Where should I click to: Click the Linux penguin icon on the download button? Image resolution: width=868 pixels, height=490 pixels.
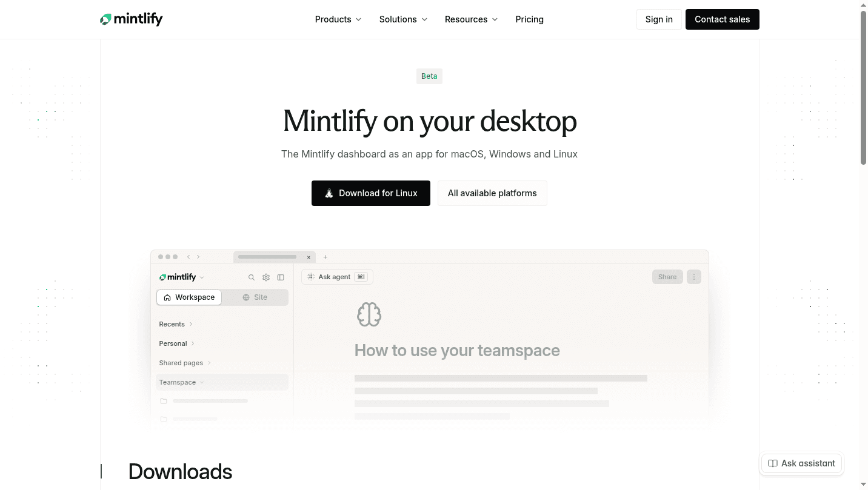click(x=329, y=193)
